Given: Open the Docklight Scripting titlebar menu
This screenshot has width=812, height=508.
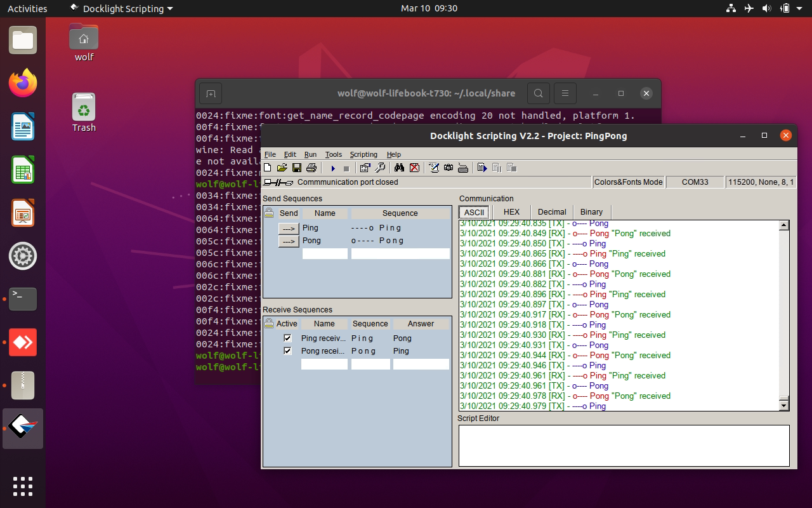Looking at the screenshot, I should tap(121, 8).
